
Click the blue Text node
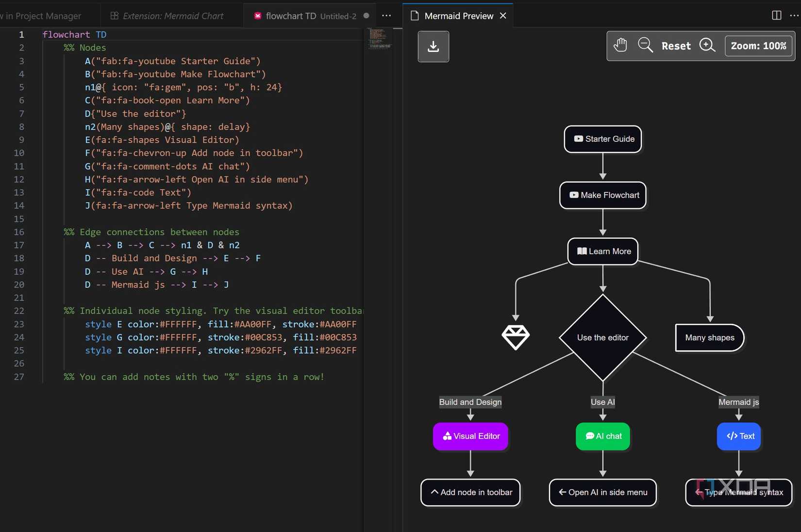point(739,436)
